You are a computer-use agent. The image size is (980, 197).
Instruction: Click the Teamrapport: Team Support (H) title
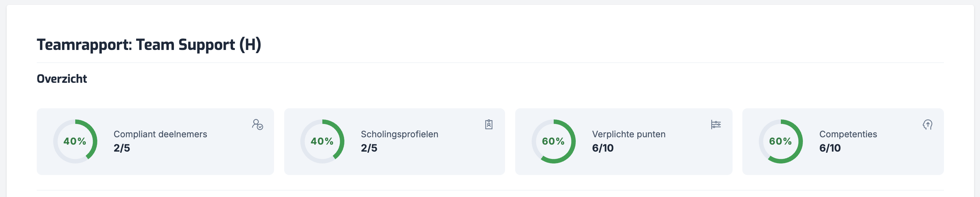click(149, 45)
